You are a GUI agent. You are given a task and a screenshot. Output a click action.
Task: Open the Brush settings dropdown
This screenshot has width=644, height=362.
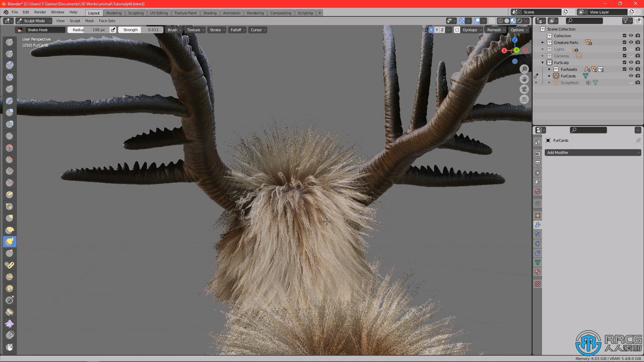(x=174, y=30)
